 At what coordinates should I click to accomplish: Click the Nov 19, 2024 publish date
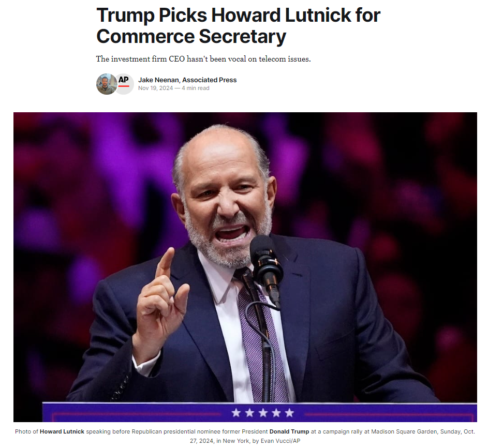155,88
